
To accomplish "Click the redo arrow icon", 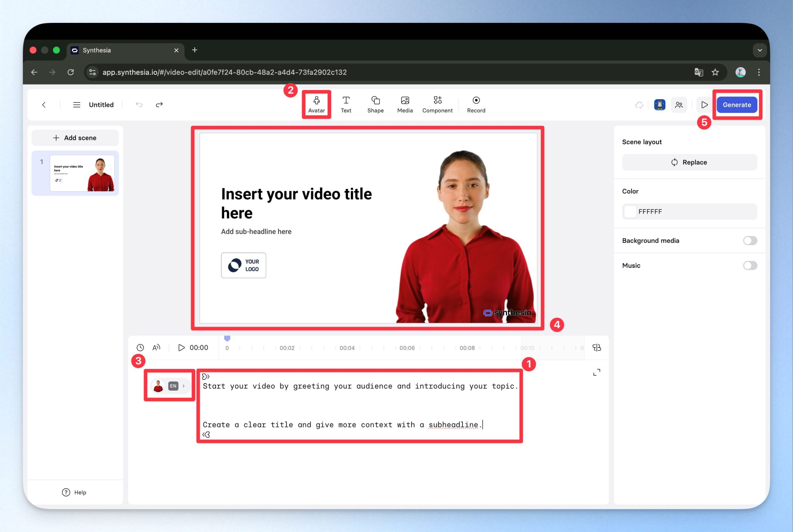I will (159, 104).
